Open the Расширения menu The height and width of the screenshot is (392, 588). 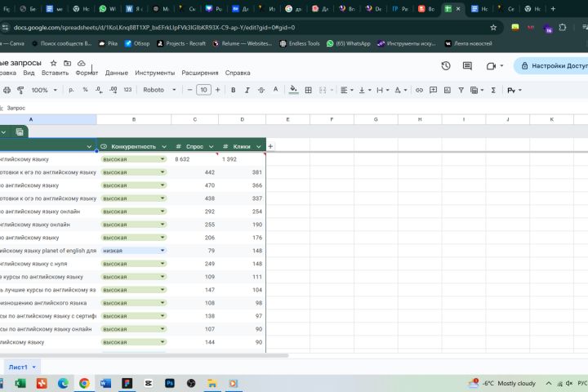pos(200,73)
